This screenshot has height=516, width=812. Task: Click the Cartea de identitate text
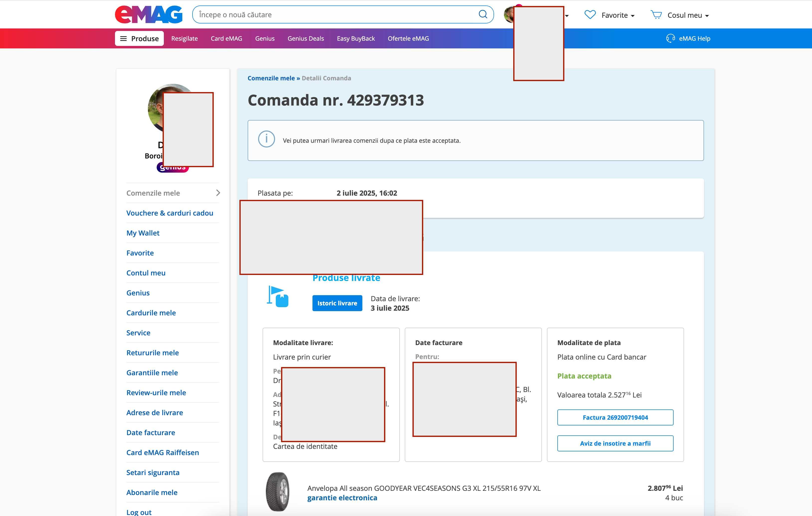tap(305, 446)
